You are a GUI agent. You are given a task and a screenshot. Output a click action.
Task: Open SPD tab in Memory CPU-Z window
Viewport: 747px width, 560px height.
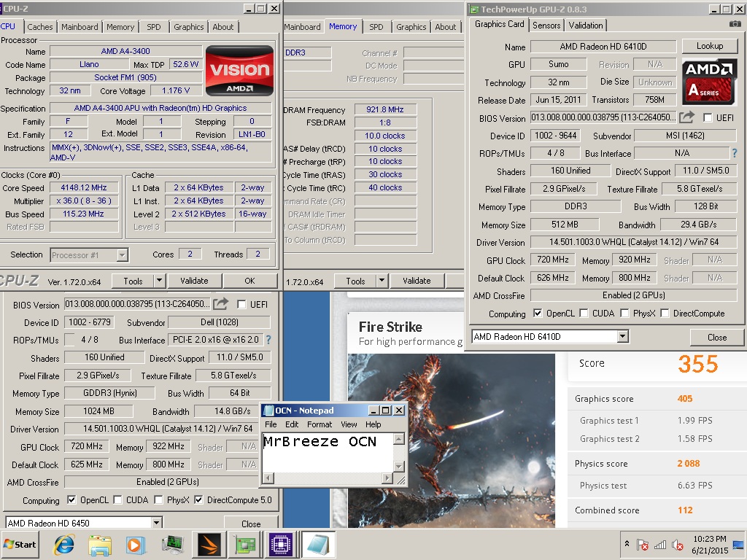click(x=376, y=27)
